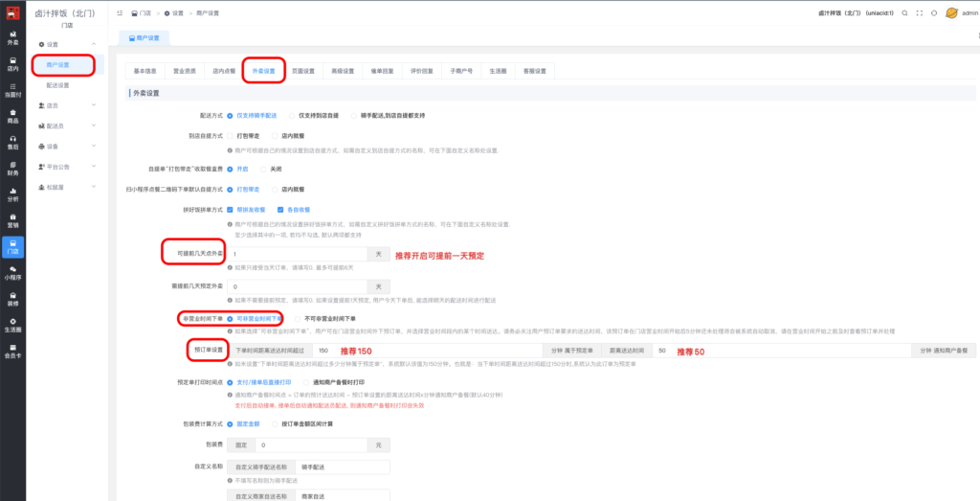This screenshot has height=501, width=980.
Task: Switch to 高级设置 tab
Action: (x=343, y=71)
